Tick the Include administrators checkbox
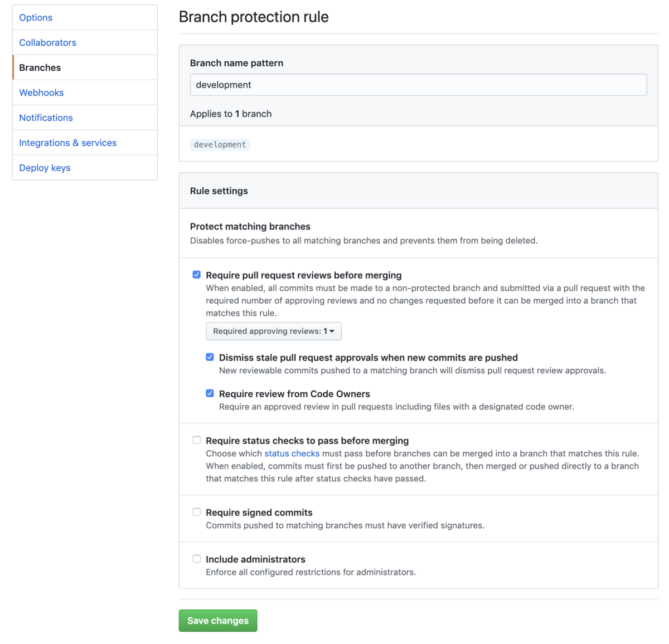Viewport: 669px width, 644px height. 197,559
